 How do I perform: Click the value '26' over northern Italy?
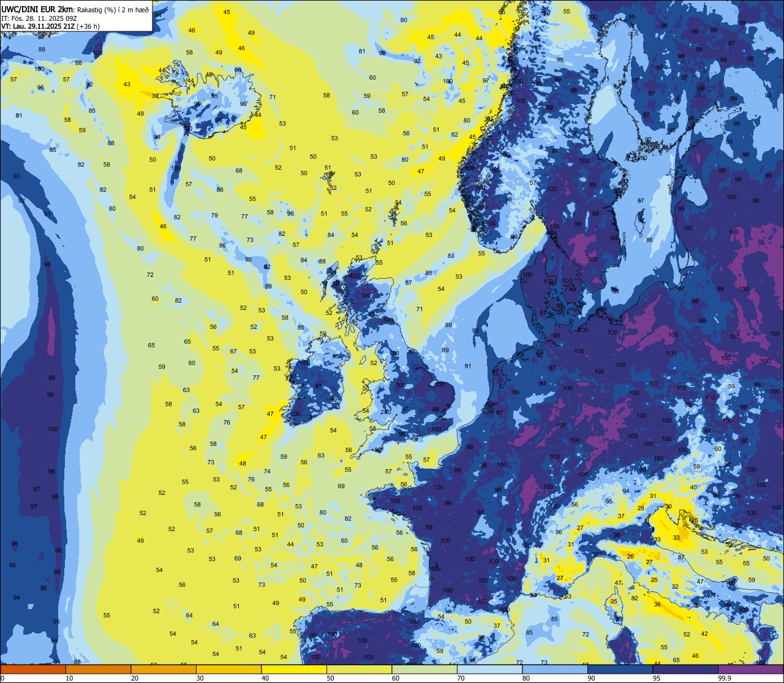click(x=630, y=557)
